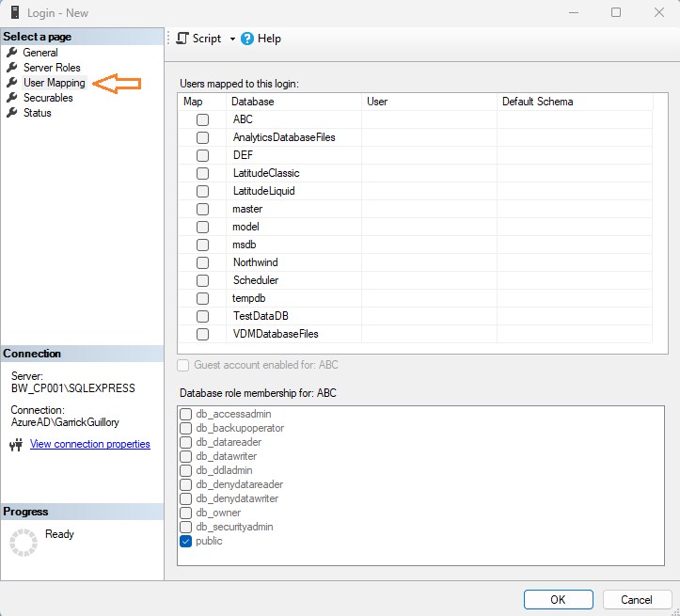This screenshot has height=616, width=680.
Task: Select the User Mapping page
Action: [x=55, y=83]
